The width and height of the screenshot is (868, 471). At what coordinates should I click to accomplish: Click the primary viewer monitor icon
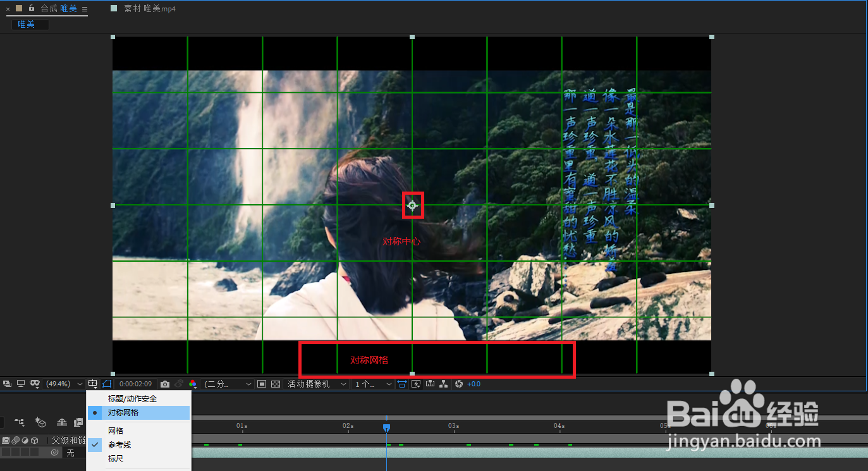point(21,384)
